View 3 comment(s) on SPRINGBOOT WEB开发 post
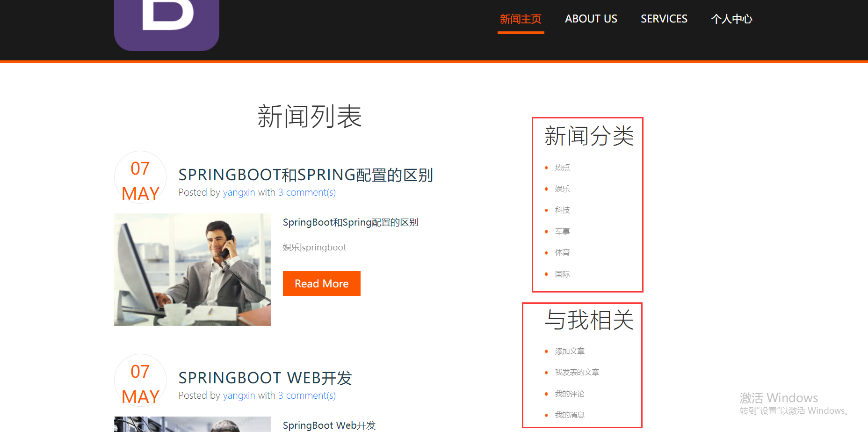The height and width of the screenshot is (432, 868). [x=307, y=395]
